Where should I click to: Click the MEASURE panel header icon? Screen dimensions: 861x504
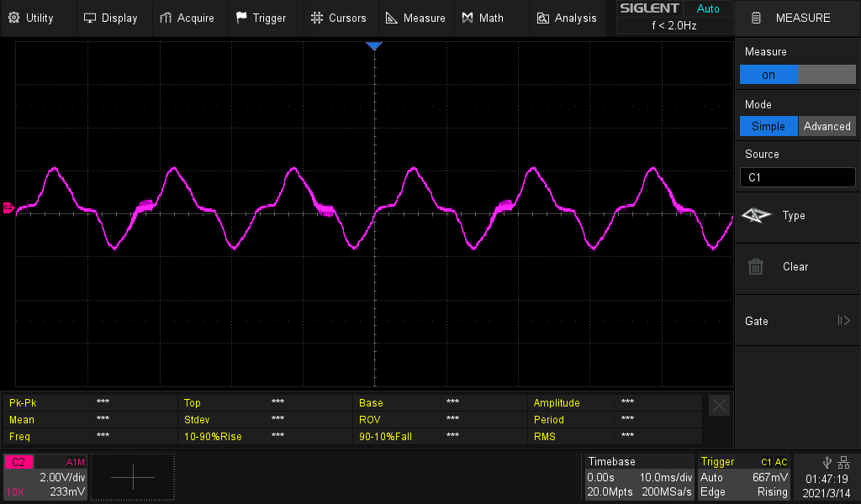coord(757,18)
